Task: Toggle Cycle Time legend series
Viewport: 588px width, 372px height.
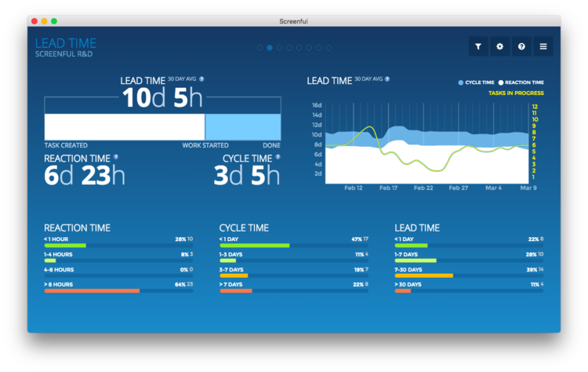Action: tap(476, 82)
